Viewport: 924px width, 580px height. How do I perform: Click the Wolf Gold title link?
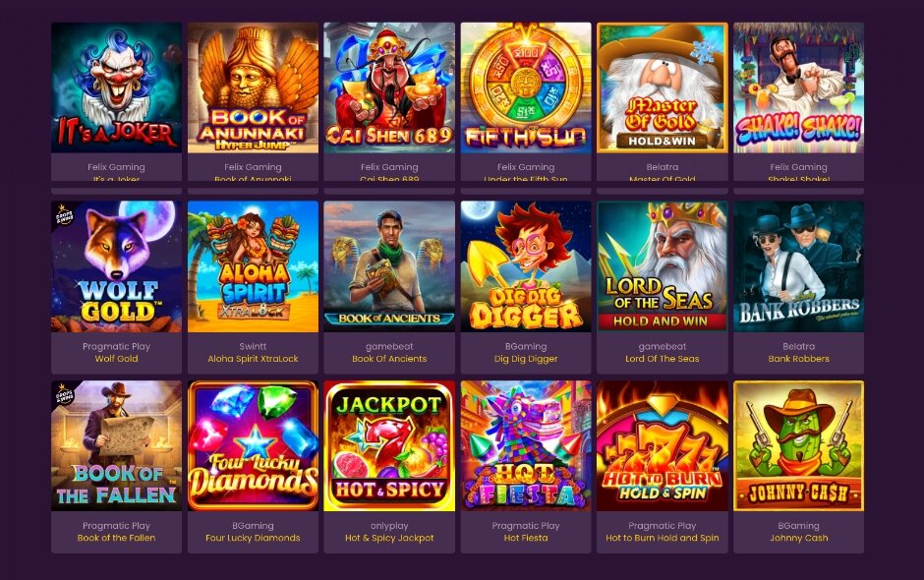[117, 359]
